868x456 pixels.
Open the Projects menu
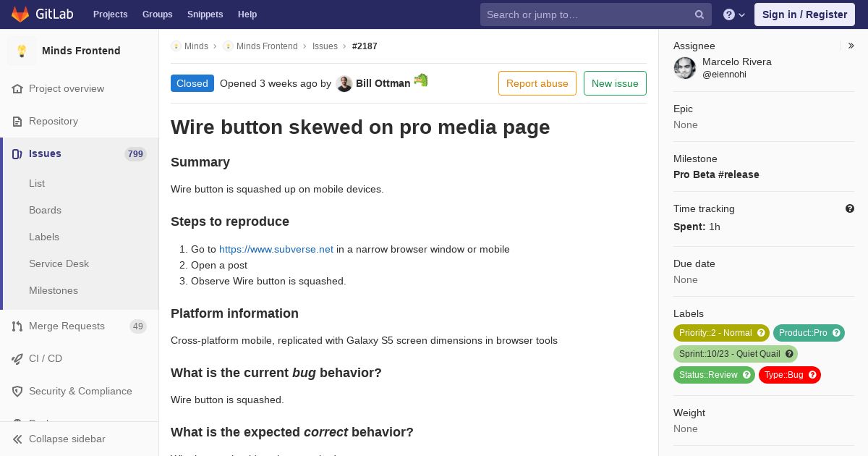[110, 14]
